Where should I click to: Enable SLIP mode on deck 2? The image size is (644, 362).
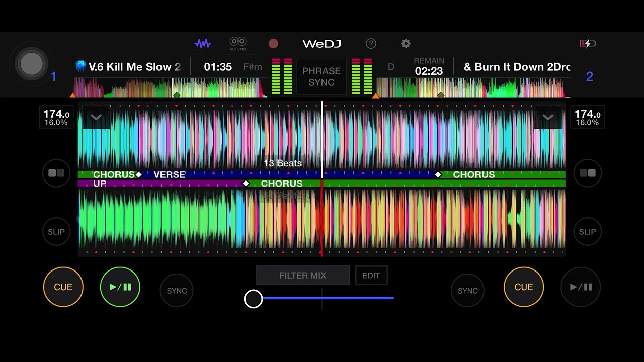click(x=587, y=232)
